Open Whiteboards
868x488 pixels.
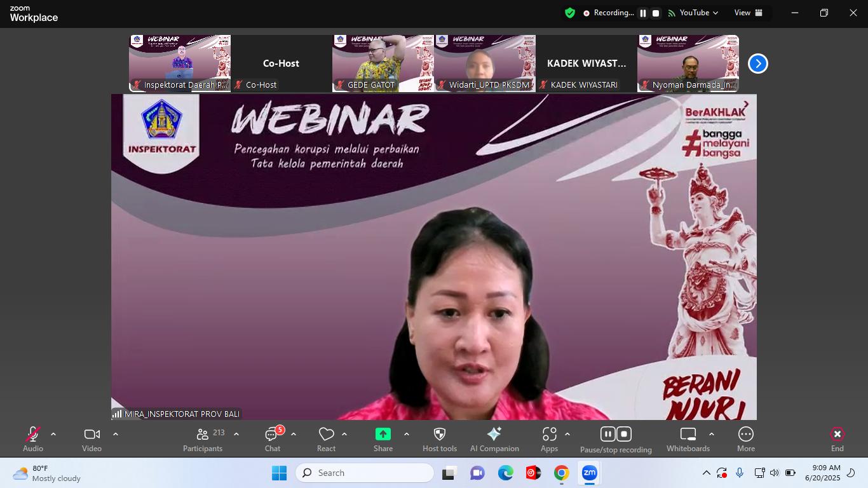[688, 439]
